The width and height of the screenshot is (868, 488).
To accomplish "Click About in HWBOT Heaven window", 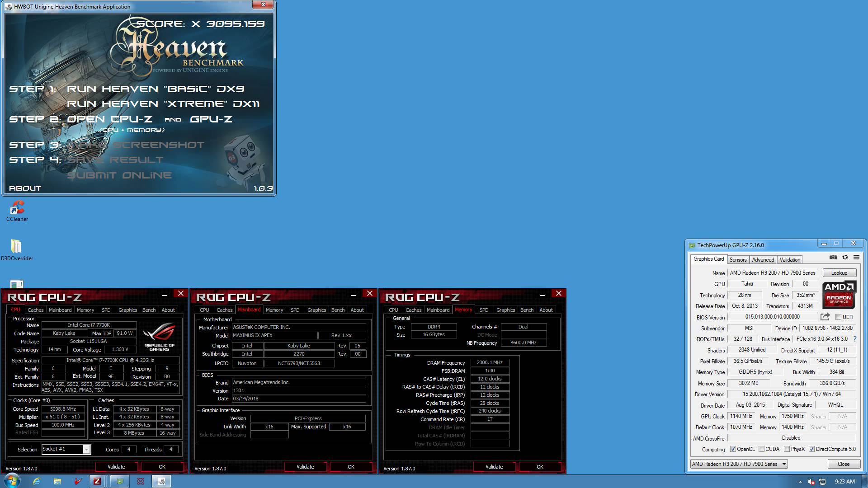I will coord(25,188).
